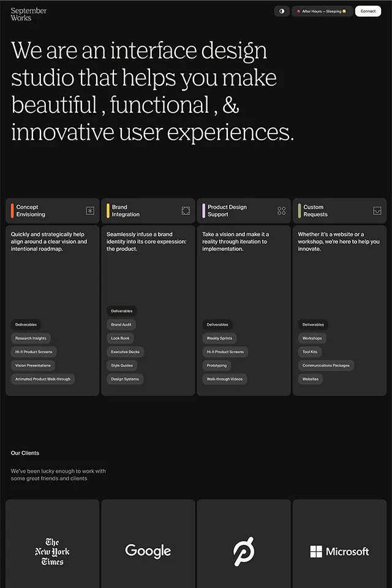Select the Brand Integration card header
Viewport: 392px width, 588px height.
pyautogui.click(x=148, y=211)
